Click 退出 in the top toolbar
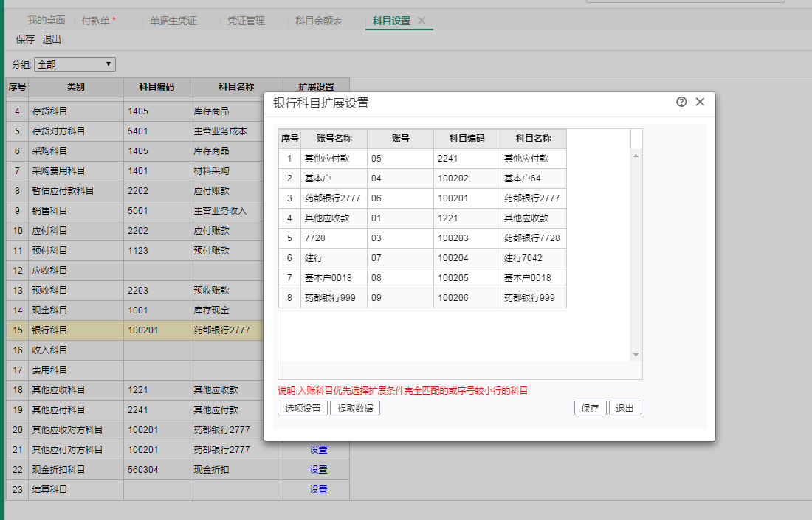Viewport: 812px width, 520px height. coord(52,39)
